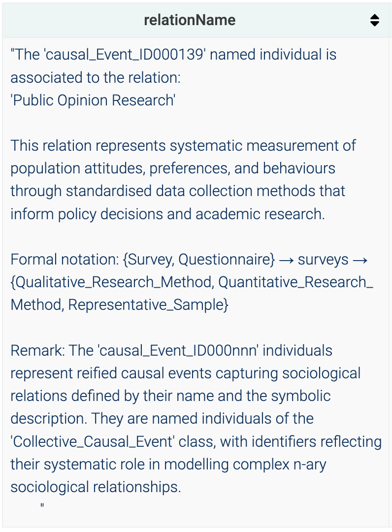This screenshot has width=392, height=532.
Task: Click the sort icon in relationName header
Action: [375, 20]
